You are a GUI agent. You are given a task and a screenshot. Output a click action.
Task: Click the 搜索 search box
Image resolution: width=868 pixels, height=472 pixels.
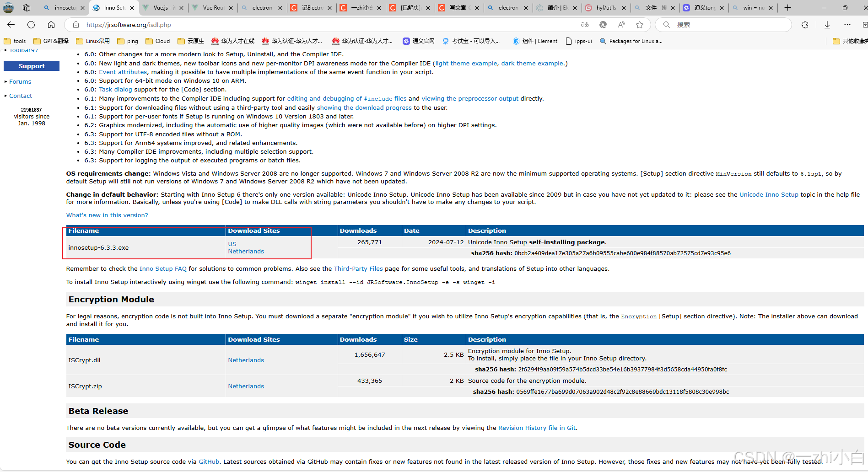pyautogui.click(x=723, y=25)
